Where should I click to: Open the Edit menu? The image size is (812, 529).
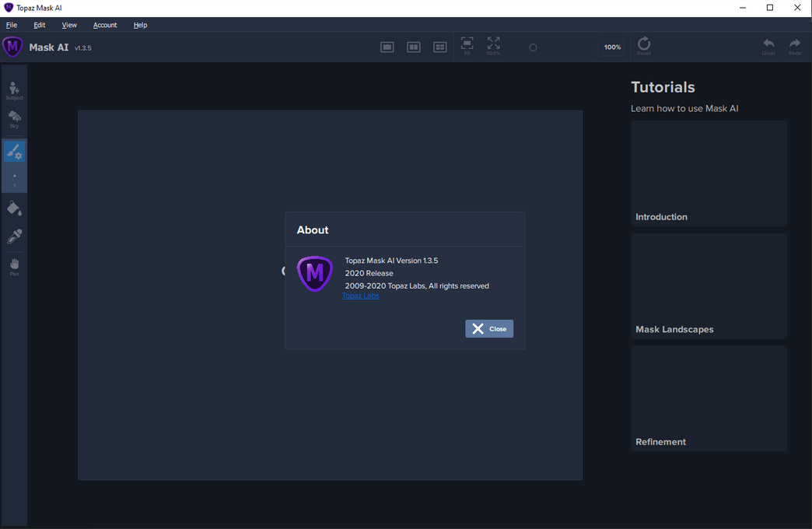(x=40, y=25)
